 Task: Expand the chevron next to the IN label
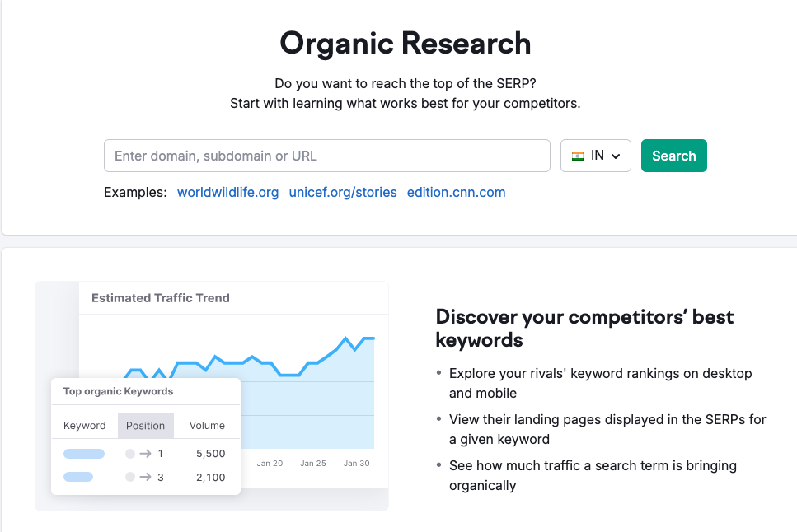click(x=614, y=155)
